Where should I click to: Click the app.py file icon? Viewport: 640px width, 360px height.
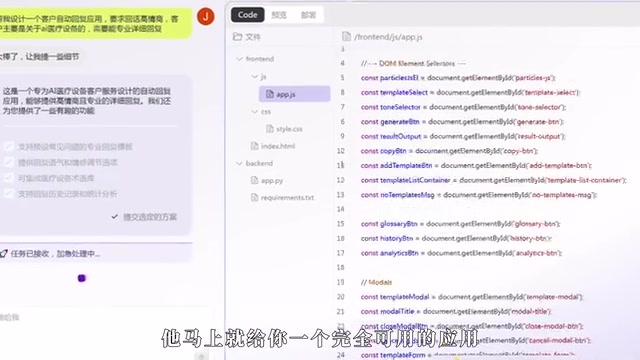pos(254,180)
